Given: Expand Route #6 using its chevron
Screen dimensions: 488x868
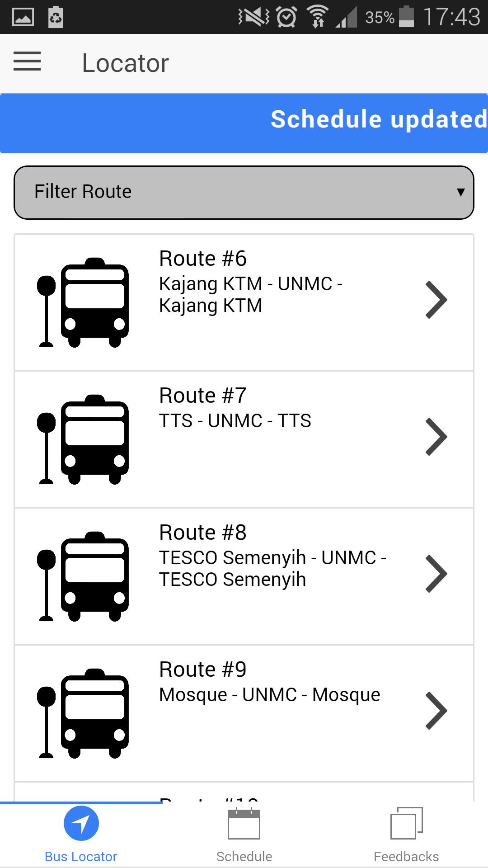Looking at the screenshot, I should [436, 300].
